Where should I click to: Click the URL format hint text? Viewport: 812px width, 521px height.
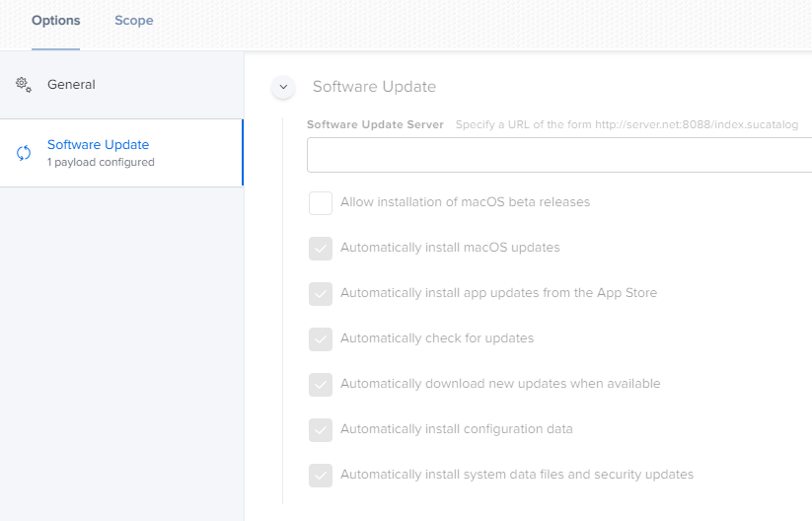[x=627, y=124]
